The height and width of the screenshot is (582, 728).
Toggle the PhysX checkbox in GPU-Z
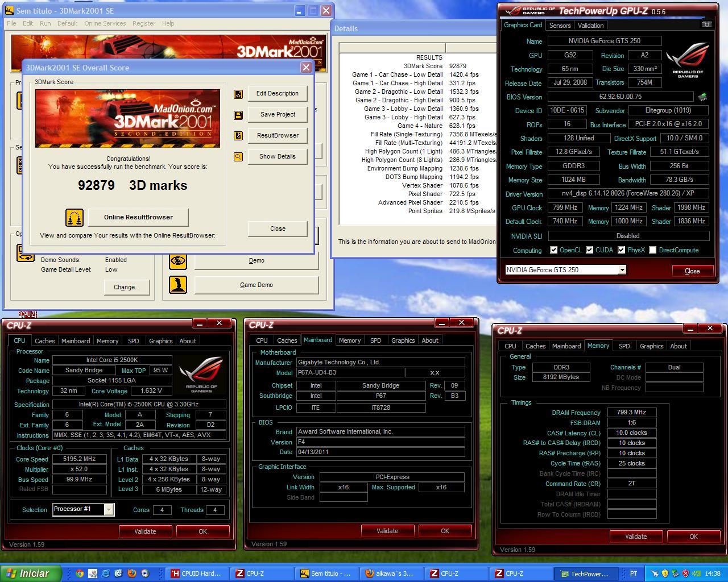coord(622,250)
